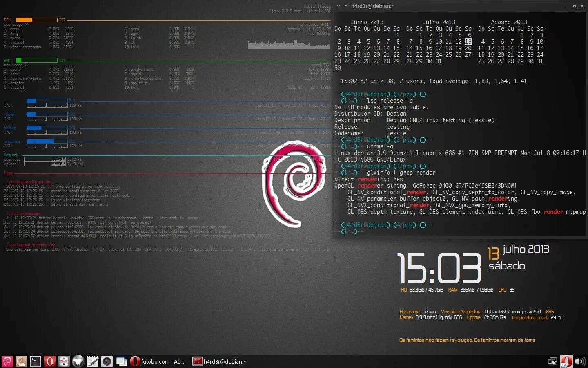
Task: Click the 'glxinfo | grep render' command
Action: tap(401, 173)
